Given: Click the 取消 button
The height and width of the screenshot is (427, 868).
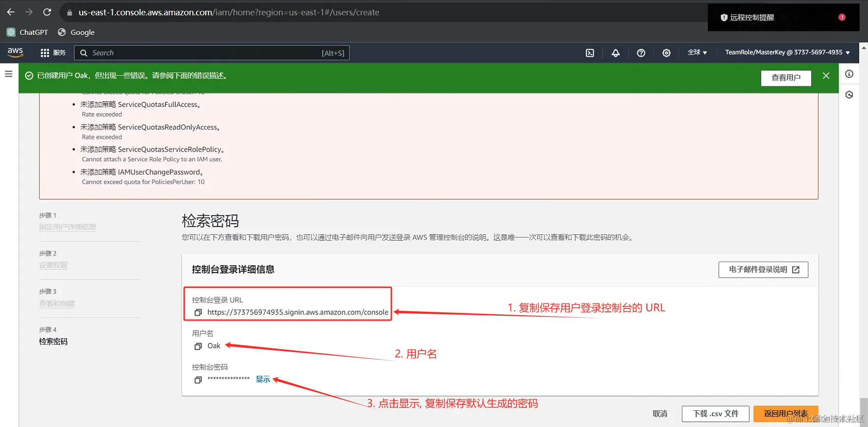Looking at the screenshot, I should click(660, 414).
